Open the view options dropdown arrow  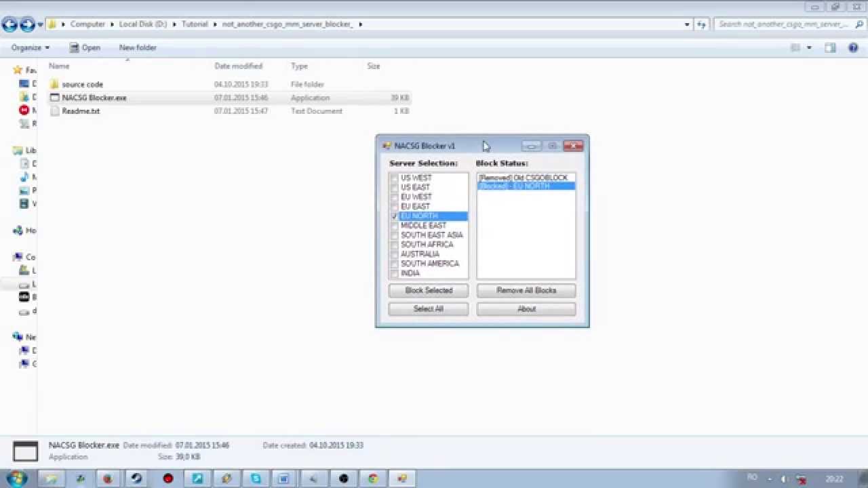[809, 47]
